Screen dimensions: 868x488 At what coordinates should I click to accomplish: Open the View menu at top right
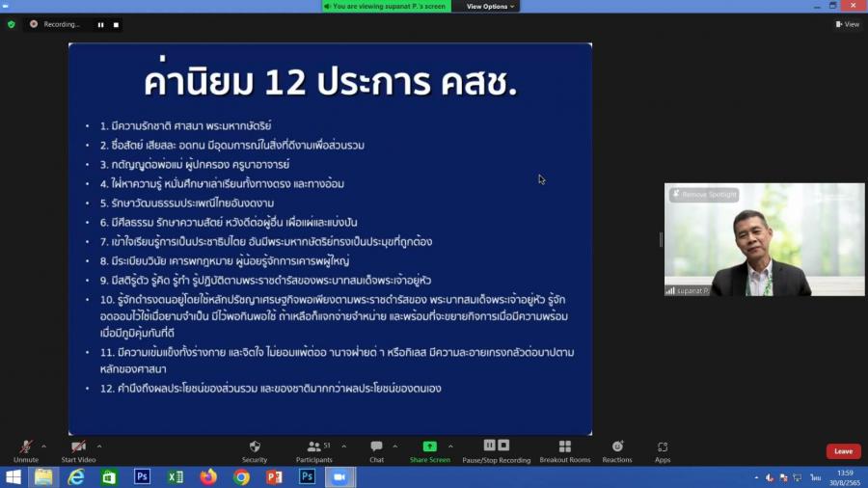click(847, 24)
